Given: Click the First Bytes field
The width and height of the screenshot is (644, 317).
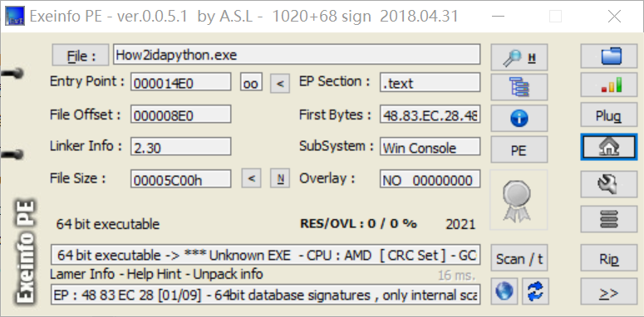Looking at the screenshot, I should [x=430, y=115].
